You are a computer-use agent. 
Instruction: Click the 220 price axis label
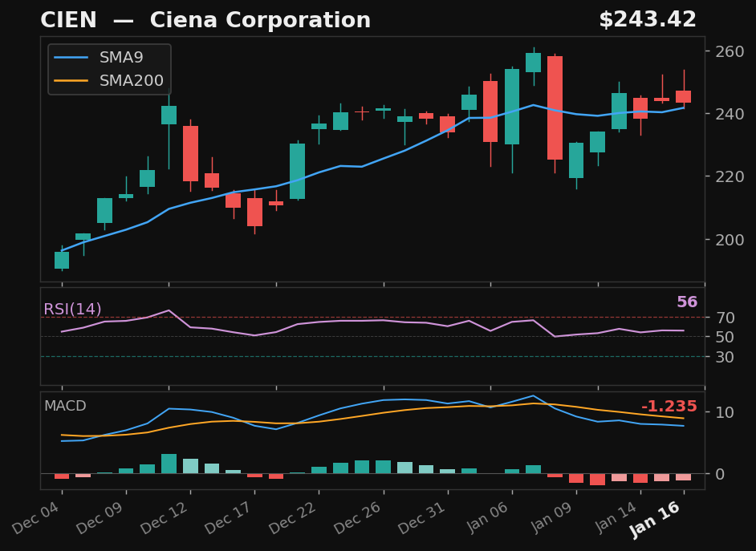tap(730, 176)
